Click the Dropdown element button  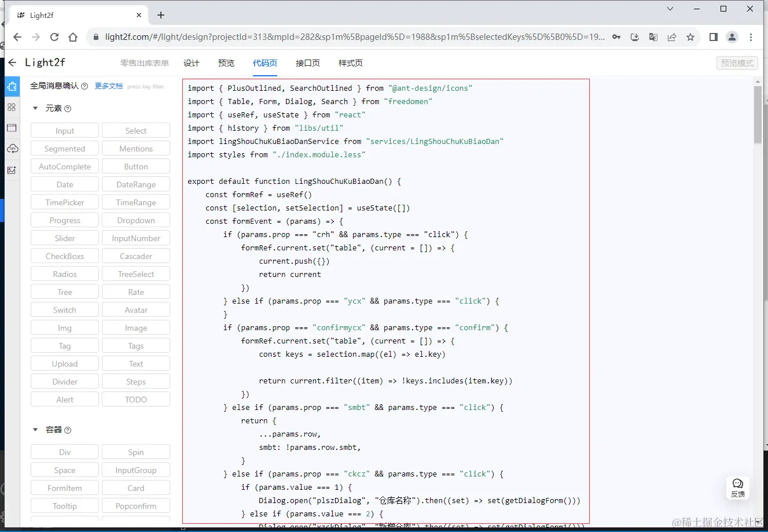pyautogui.click(x=136, y=220)
